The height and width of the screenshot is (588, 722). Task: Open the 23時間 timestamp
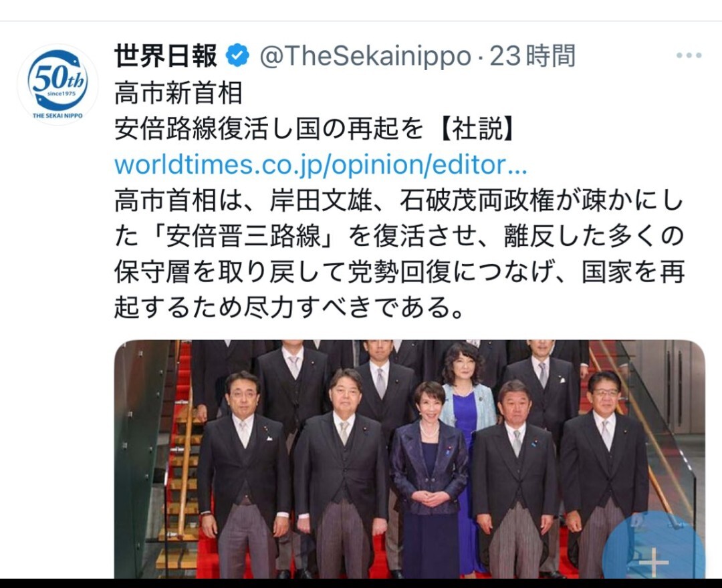click(532, 56)
